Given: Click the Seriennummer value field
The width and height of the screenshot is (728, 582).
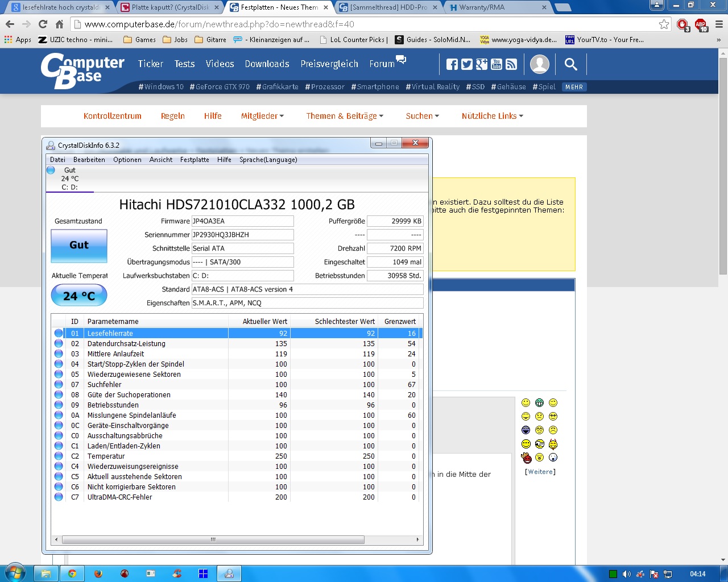Looking at the screenshot, I should [243, 235].
